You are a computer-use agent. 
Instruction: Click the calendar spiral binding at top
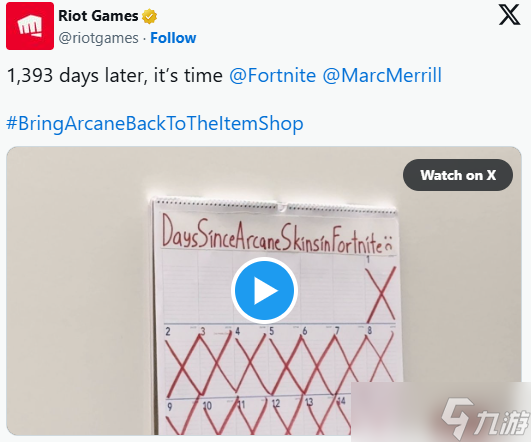pyautogui.click(x=274, y=206)
